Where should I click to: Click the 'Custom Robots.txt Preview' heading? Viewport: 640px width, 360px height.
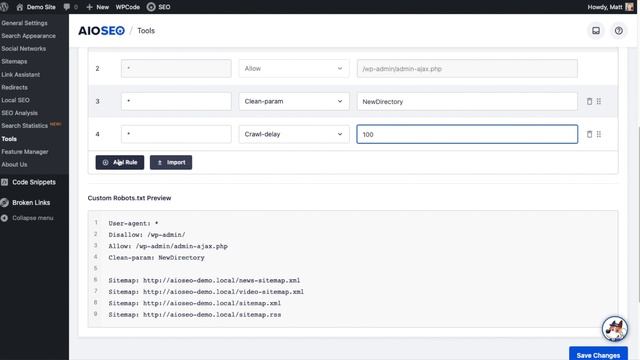[x=129, y=198]
